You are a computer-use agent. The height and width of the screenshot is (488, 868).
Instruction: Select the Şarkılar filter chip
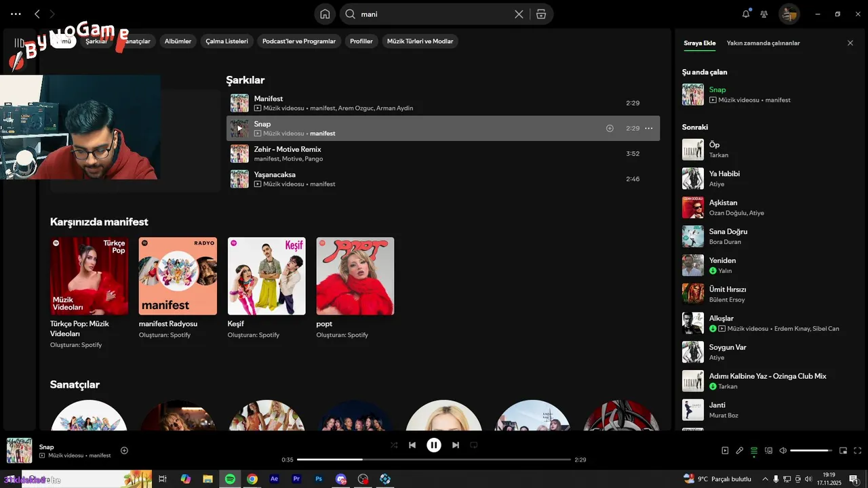(96, 41)
